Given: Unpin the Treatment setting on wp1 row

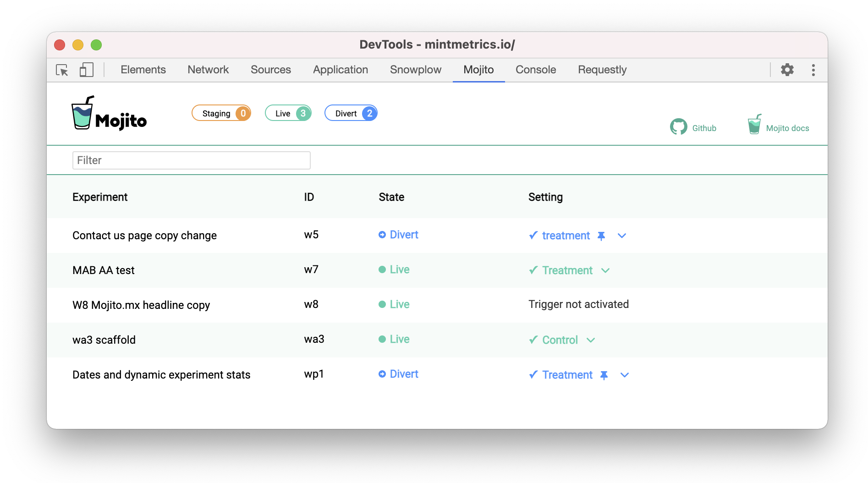Looking at the screenshot, I should (x=604, y=375).
